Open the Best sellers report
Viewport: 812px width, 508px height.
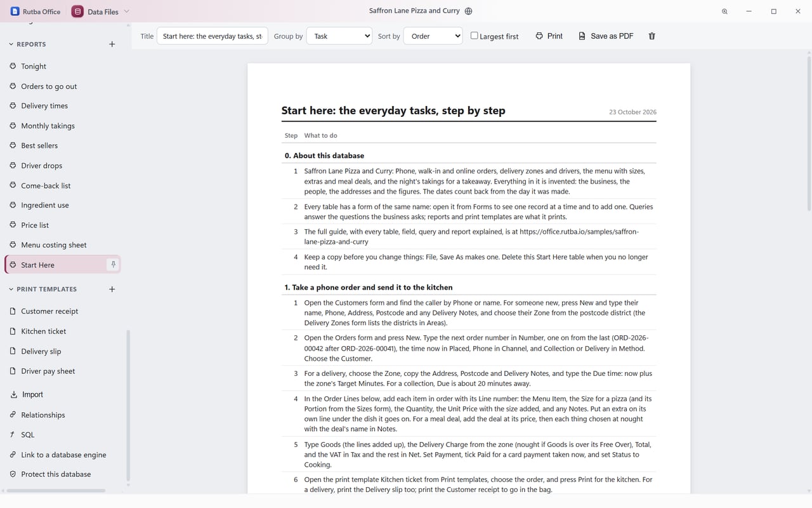[x=62, y=145]
